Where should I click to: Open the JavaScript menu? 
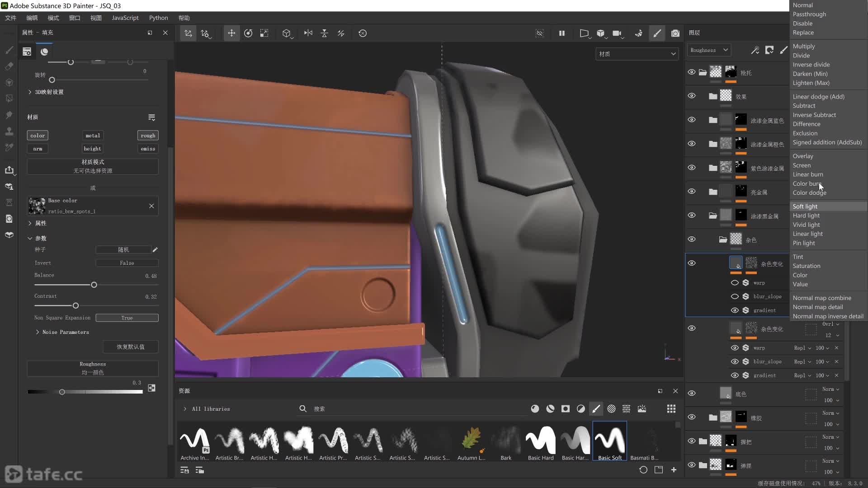click(x=125, y=18)
